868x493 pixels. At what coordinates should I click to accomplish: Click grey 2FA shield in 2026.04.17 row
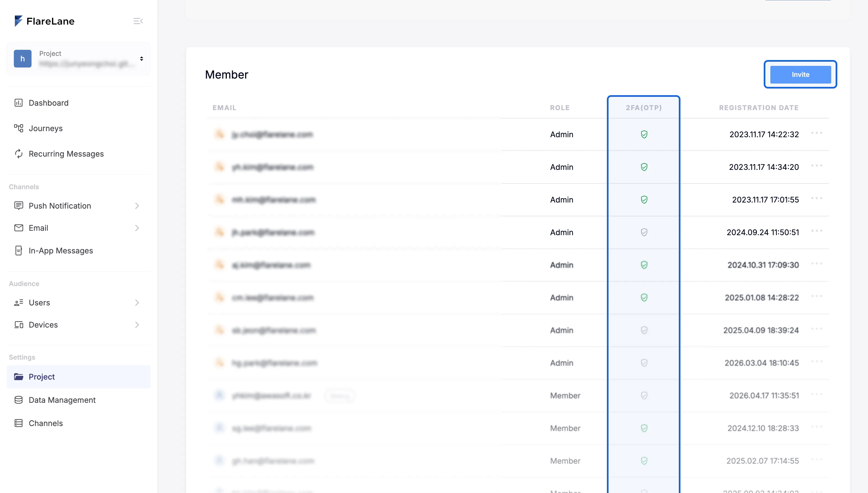644,396
